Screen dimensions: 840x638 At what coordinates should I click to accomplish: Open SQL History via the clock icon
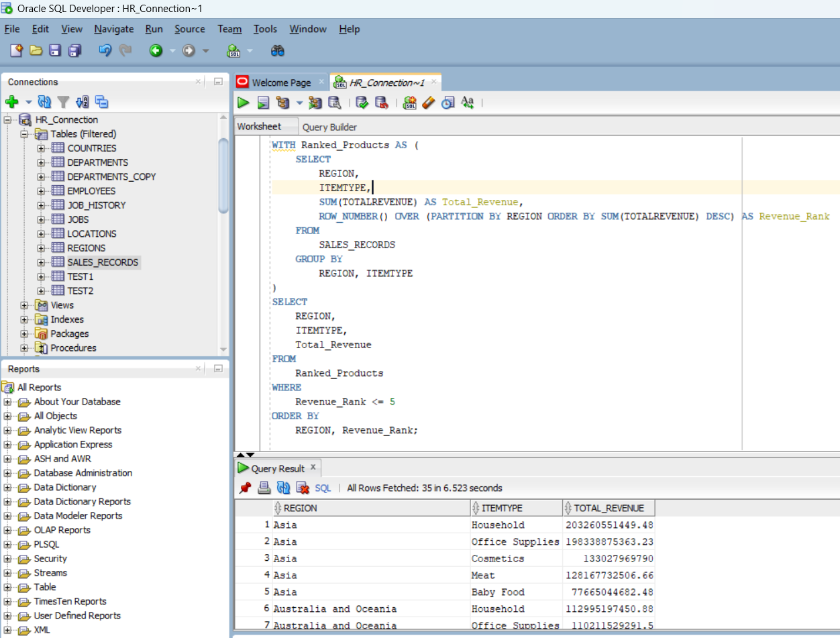click(x=447, y=103)
